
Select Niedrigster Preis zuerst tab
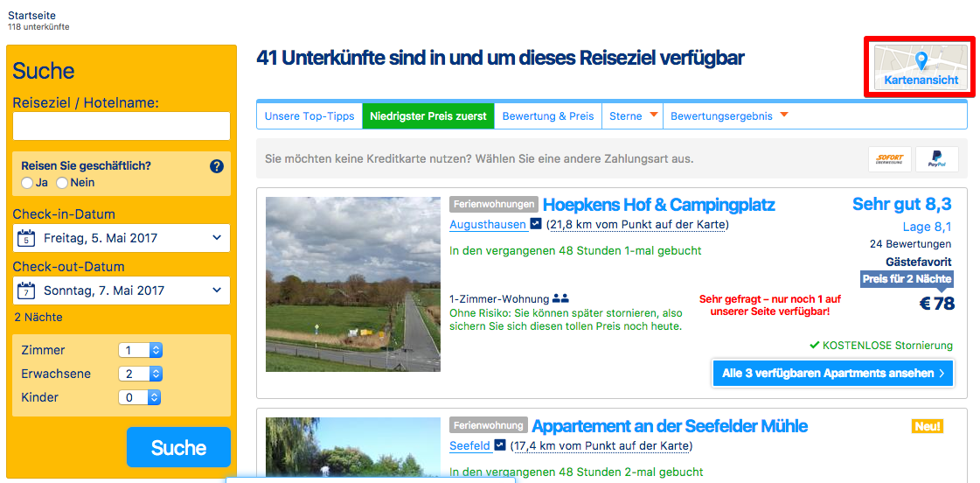[428, 115]
